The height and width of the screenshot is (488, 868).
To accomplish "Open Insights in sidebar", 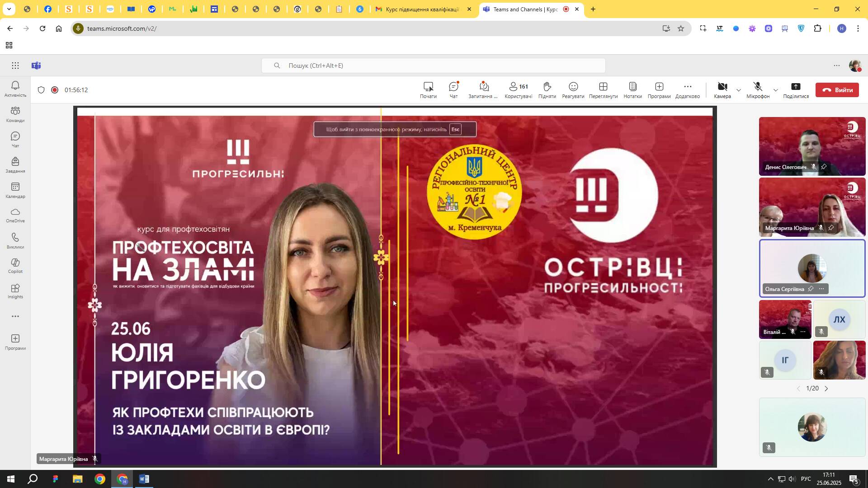I will (15, 291).
